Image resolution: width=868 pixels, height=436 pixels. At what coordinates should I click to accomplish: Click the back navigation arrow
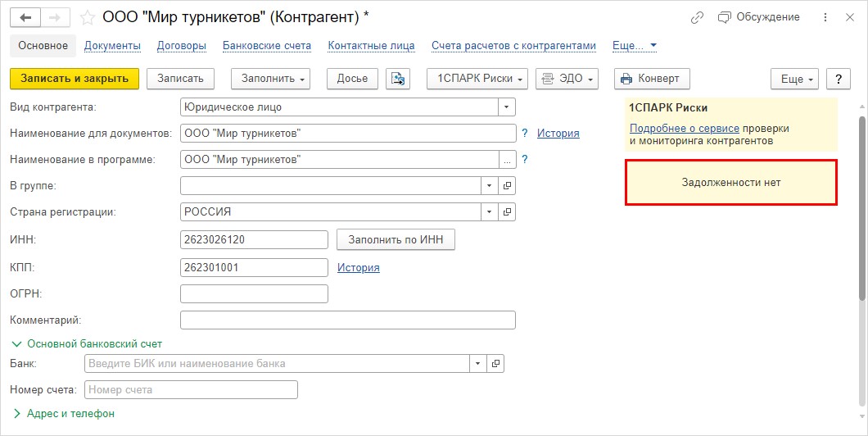[x=25, y=18]
